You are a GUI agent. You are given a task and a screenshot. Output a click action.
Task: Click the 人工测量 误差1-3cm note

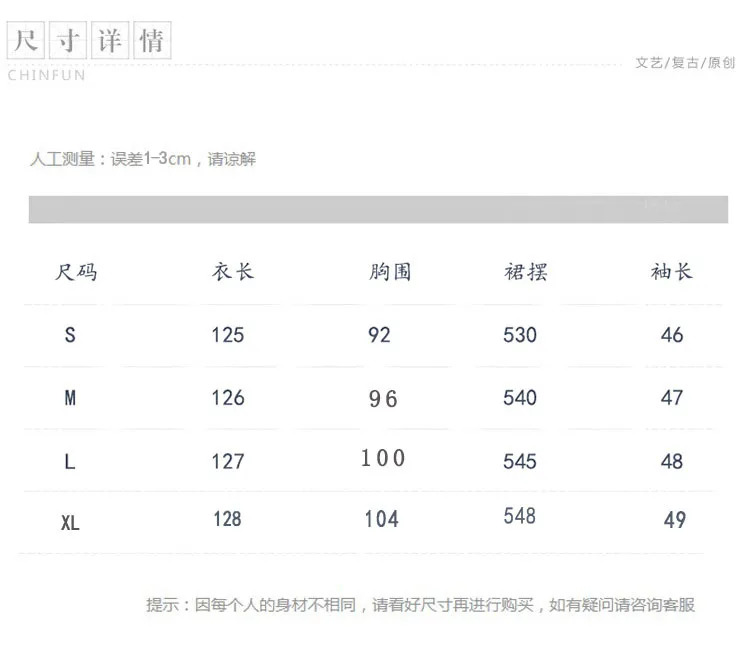143,159
